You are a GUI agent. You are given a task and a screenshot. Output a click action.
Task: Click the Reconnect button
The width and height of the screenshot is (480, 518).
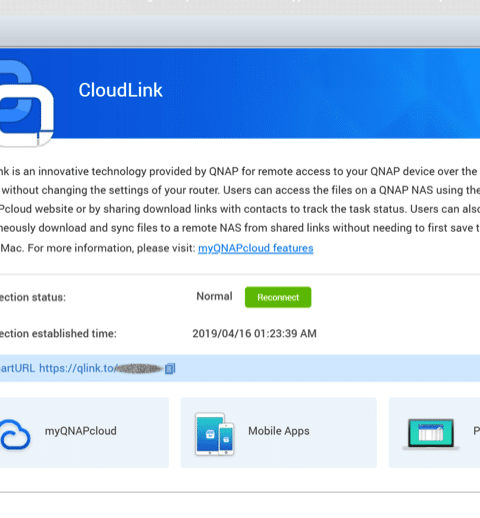pos(278,297)
